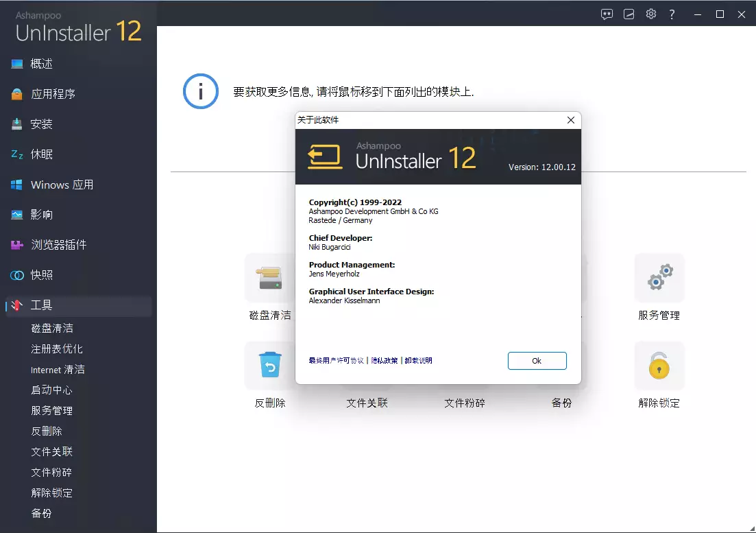Click the Ashampoo UnInstaller 12 logo top left
The height and width of the screenshot is (533, 756).
[78, 27]
